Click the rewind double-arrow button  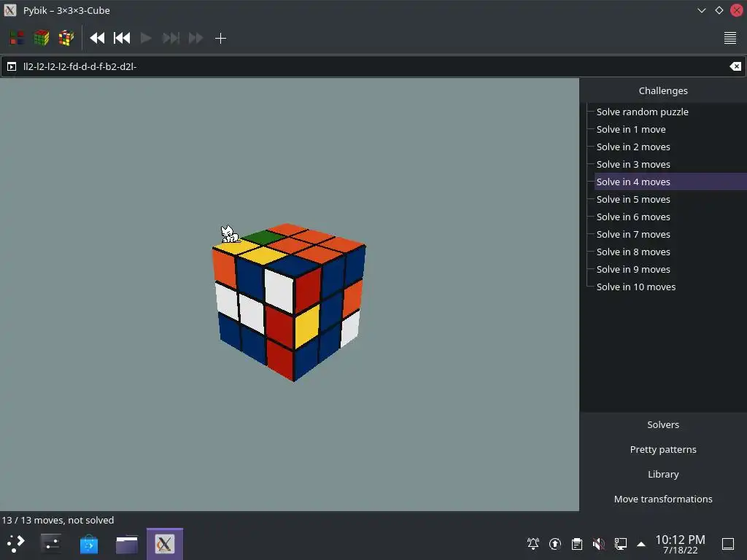click(x=97, y=38)
